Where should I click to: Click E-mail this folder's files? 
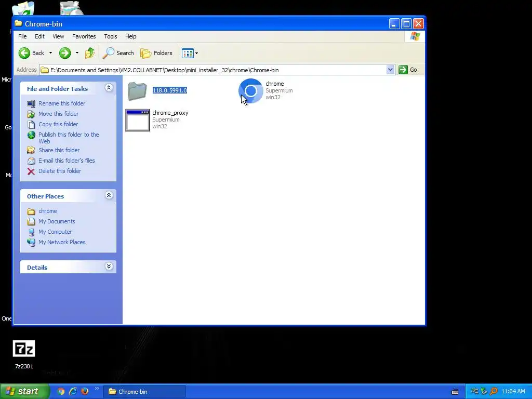click(x=66, y=161)
